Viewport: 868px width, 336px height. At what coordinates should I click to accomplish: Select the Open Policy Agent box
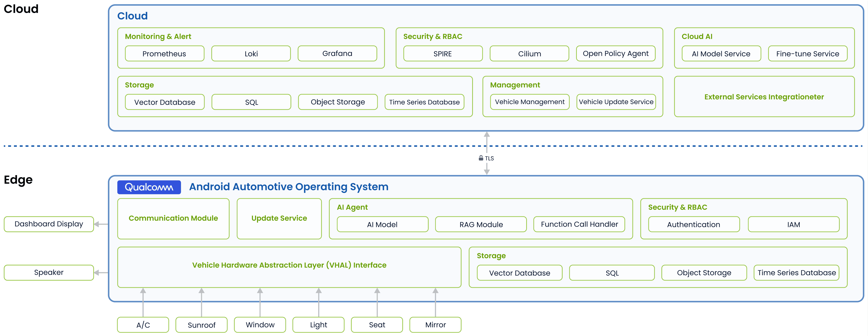pos(616,54)
